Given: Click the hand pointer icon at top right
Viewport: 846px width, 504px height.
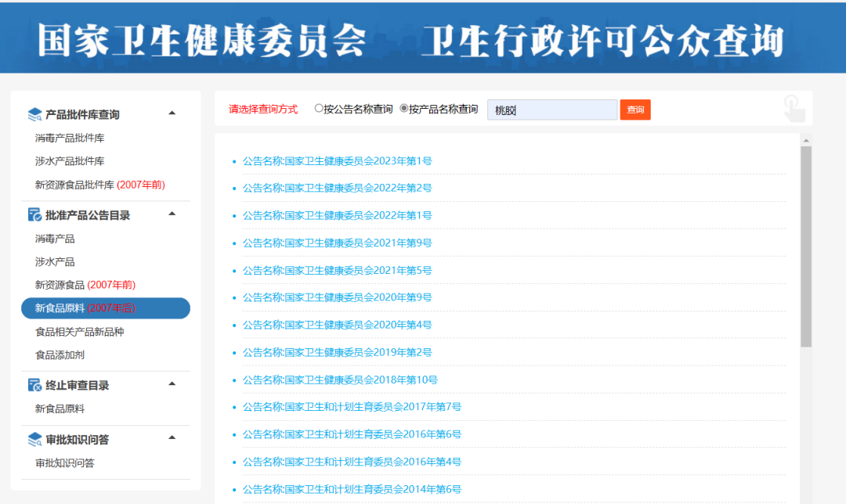Looking at the screenshot, I should click(x=794, y=108).
